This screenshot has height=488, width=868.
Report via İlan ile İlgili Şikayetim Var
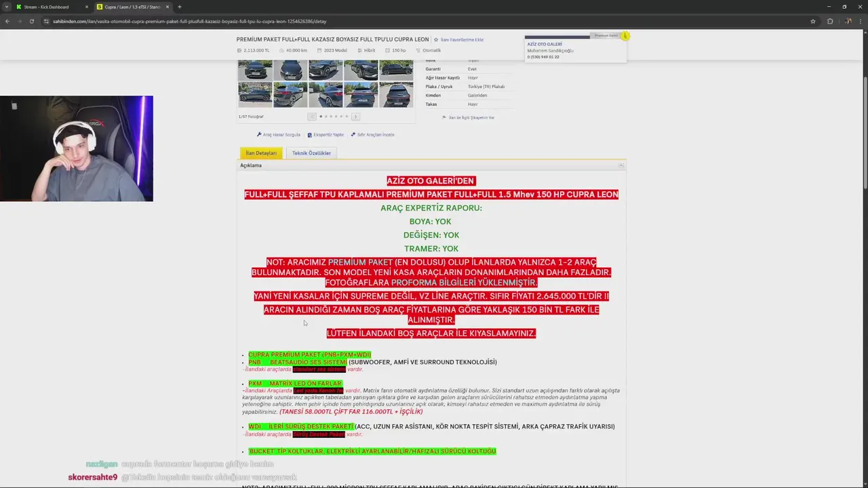pyautogui.click(x=473, y=117)
